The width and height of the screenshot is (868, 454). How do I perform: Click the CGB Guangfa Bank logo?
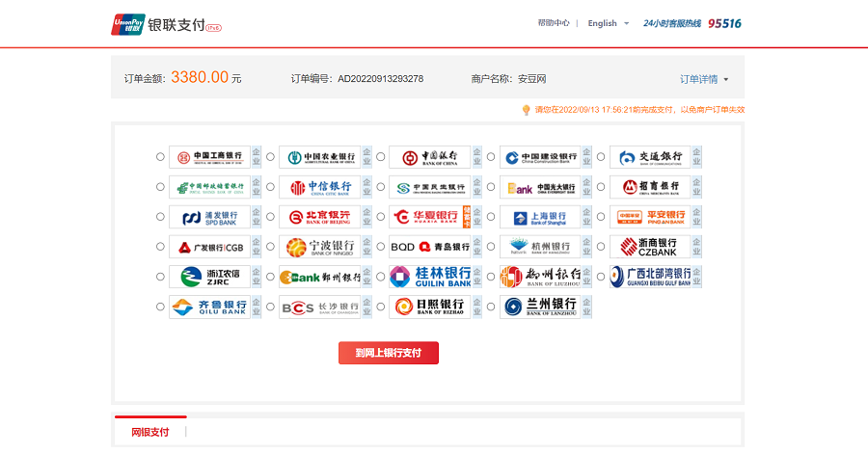click(x=210, y=247)
